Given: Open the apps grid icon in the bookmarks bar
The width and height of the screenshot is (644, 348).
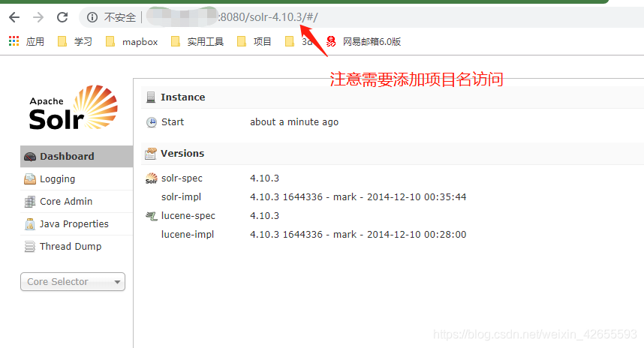Looking at the screenshot, I should tap(14, 41).
